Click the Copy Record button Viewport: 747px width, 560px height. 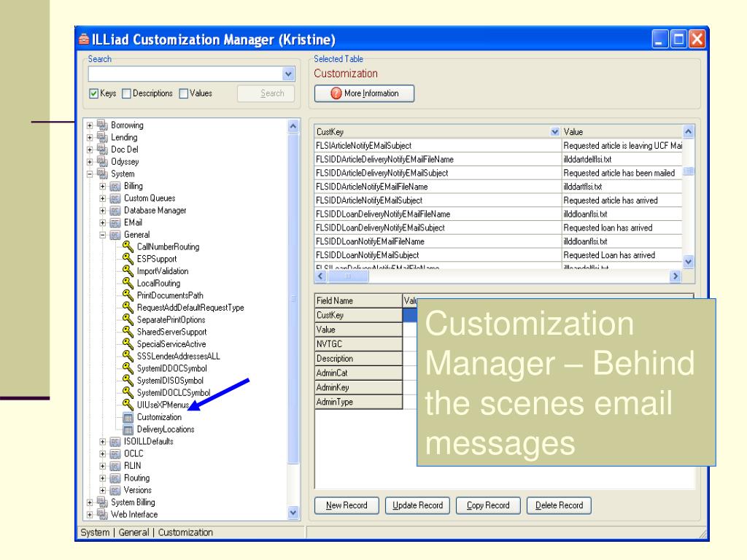point(488,505)
